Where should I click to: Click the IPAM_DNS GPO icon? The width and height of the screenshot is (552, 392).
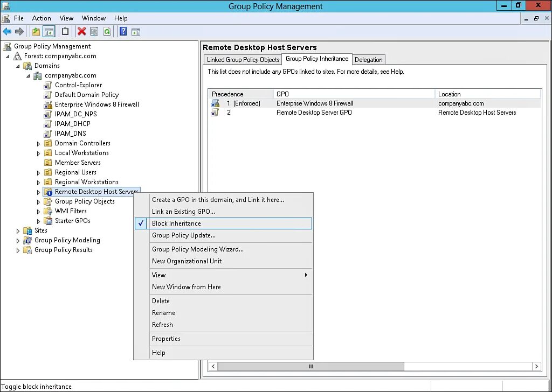click(47, 134)
